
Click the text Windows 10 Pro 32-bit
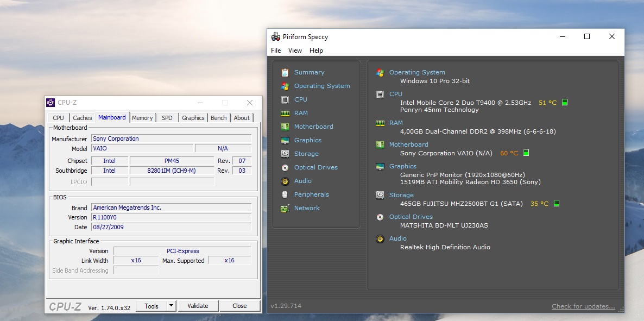pos(435,81)
